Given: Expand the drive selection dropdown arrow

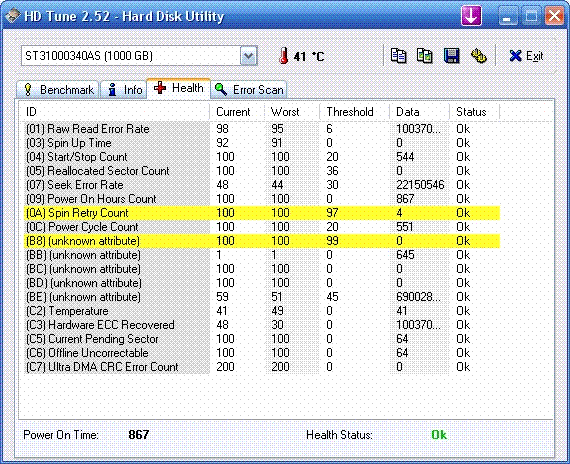Looking at the screenshot, I should [x=249, y=56].
